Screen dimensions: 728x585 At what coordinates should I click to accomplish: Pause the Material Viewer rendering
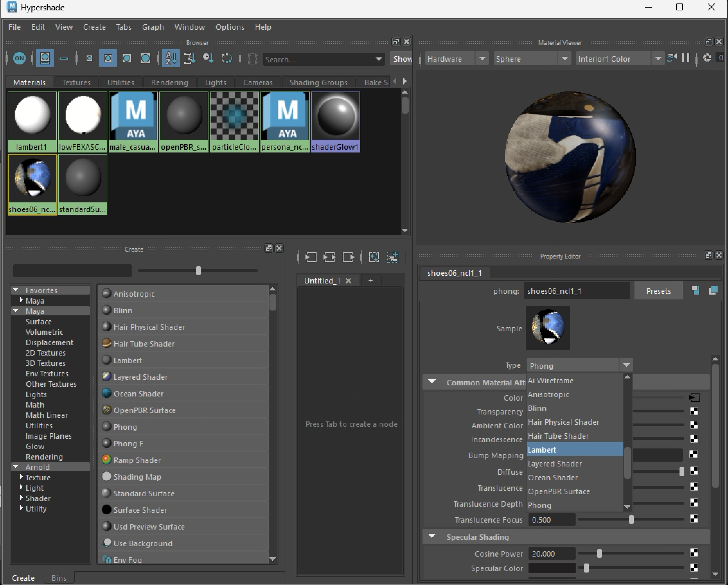pos(685,58)
